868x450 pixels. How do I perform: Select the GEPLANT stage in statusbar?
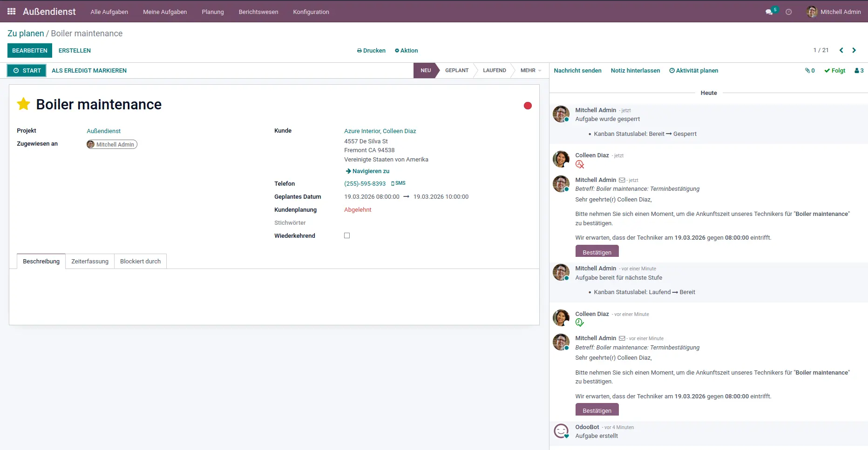pos(456,71)
